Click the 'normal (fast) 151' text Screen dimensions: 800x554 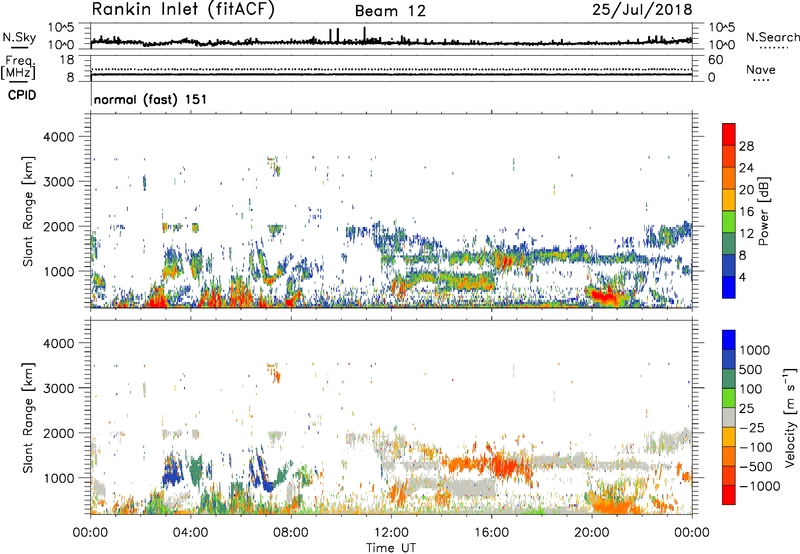pyautogui.click(x=151, y=99)
